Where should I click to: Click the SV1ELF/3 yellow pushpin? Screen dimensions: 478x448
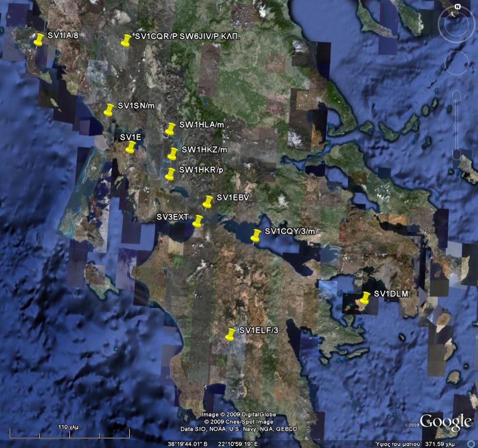tap(230, 334)
